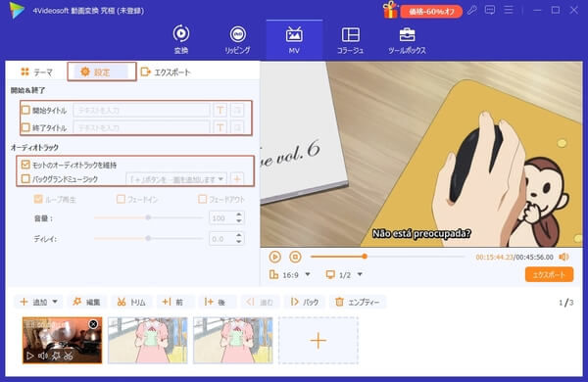The image size is (588, 382).
Task: Select the 設定 settings sub-tab
Action: [101, 72]
